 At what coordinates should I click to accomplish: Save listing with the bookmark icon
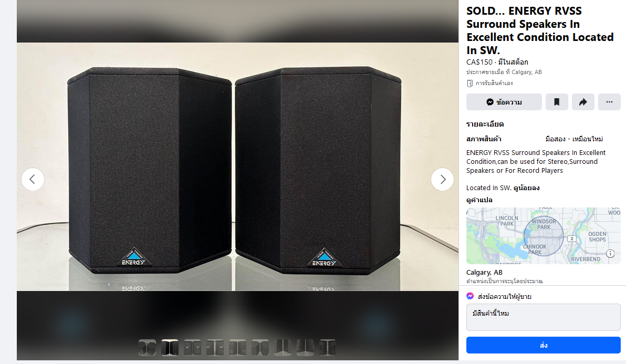pyautogui.click(x=557, y=102)
